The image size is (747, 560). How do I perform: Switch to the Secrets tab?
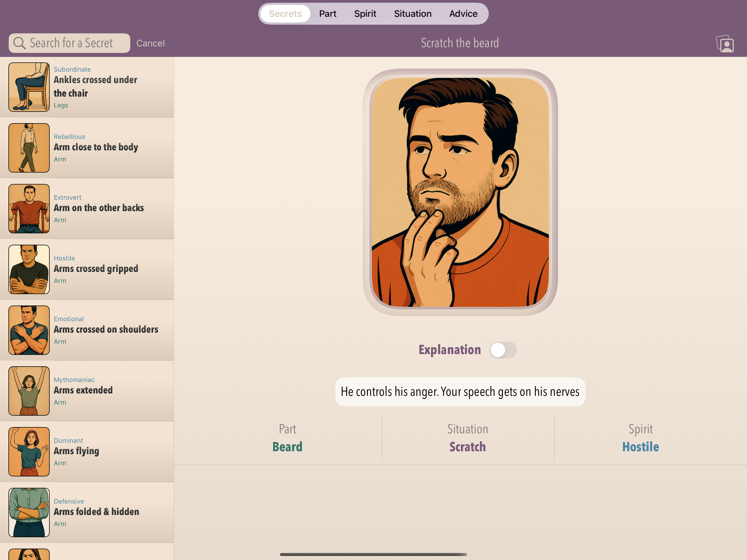285,14
